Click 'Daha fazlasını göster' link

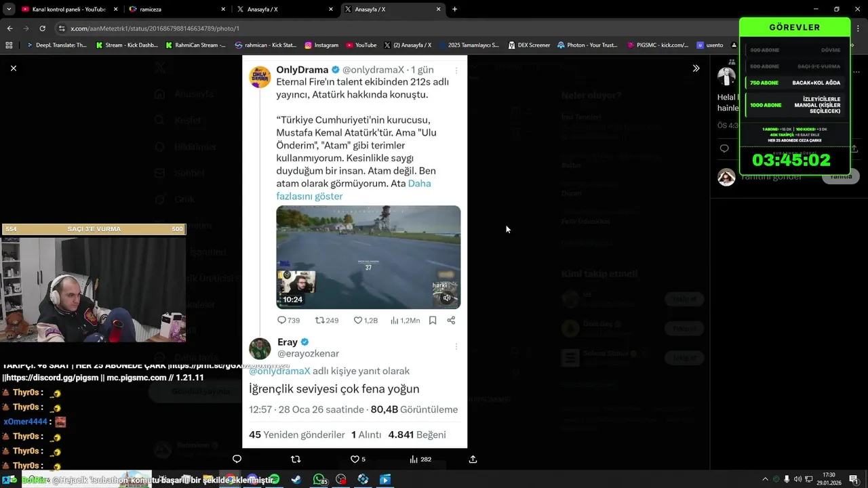tap(353, 190)
